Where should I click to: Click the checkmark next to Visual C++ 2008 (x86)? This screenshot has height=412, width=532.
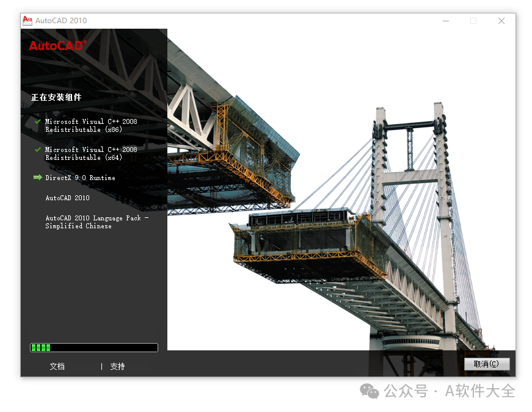click(38, 121)
